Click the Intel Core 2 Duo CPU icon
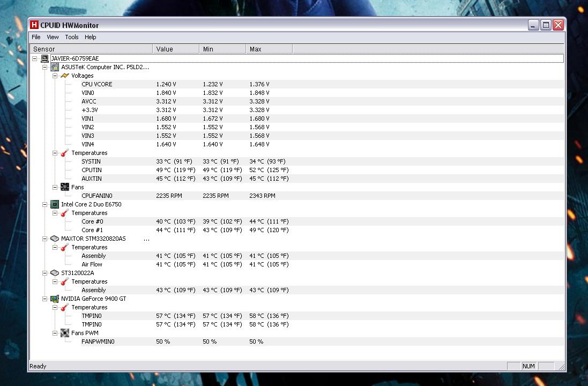This screenshot has width=588, height=386. [x=54, y=204]
